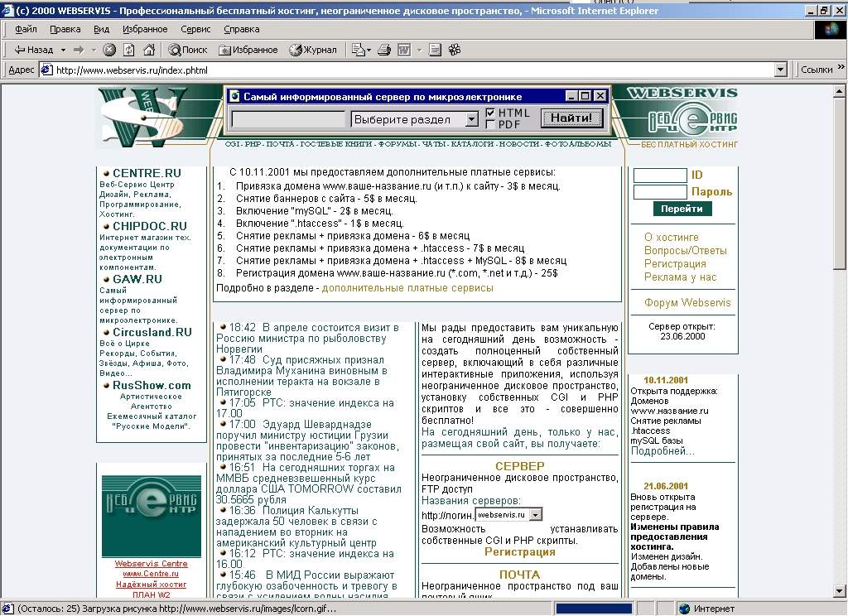
Task: Print the page with the printer icon
Action: coord(384,50)
